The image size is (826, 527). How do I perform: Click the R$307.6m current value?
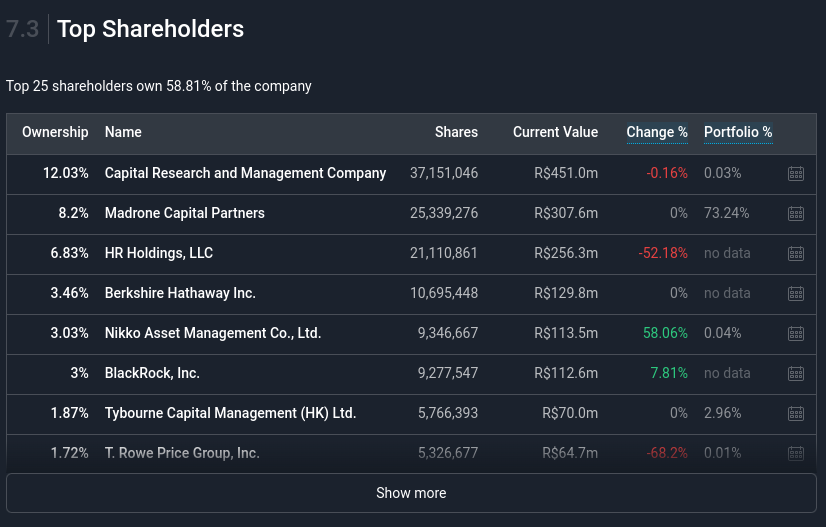tap(566, 213)
